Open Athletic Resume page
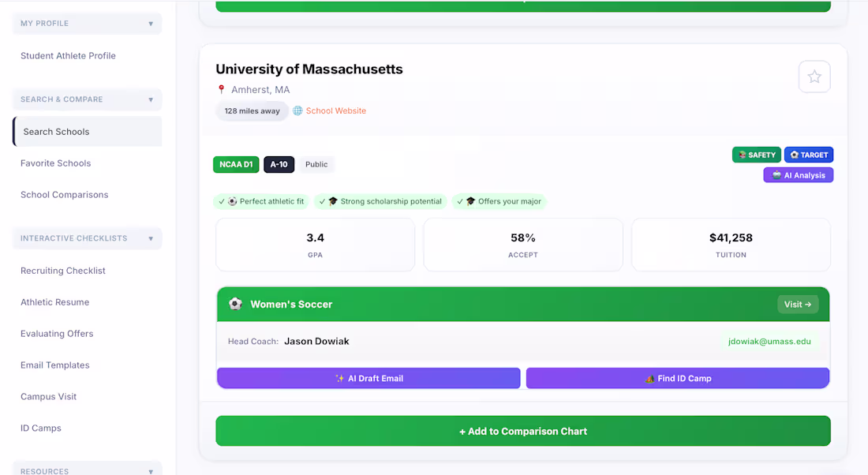The width and height of the screenshot is (868, 475). coord(54,302)
